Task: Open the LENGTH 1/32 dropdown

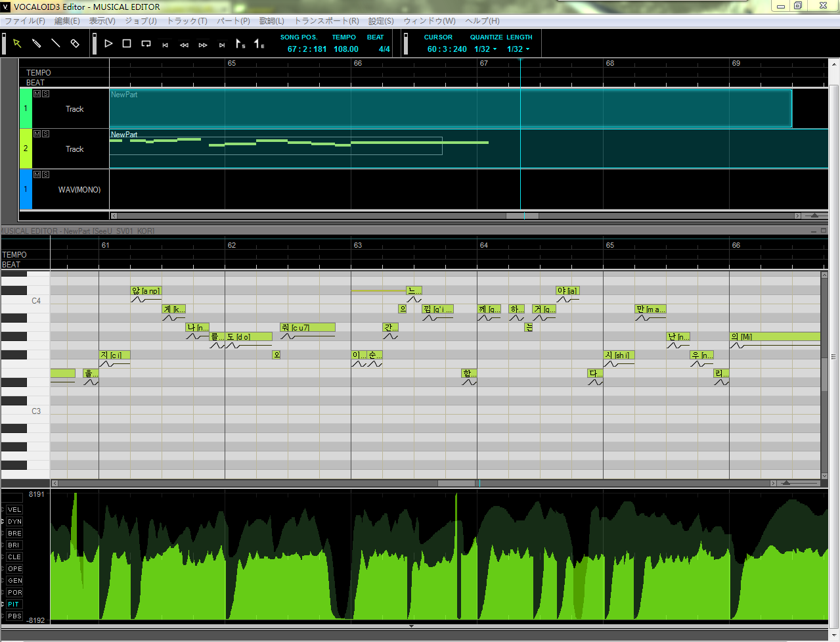Action: 518,49
